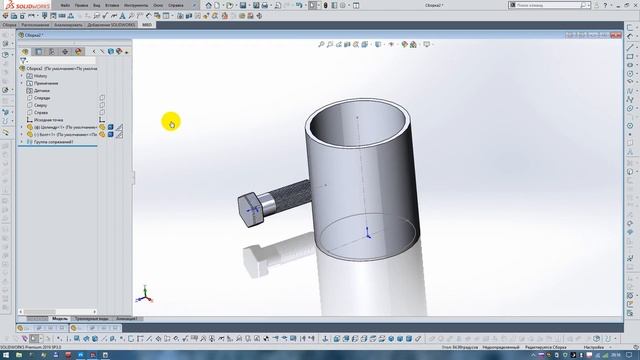Print with the Print icon
Image resolution: width=640 pixels, height=360 pixels.
click(x=264, y=5)
